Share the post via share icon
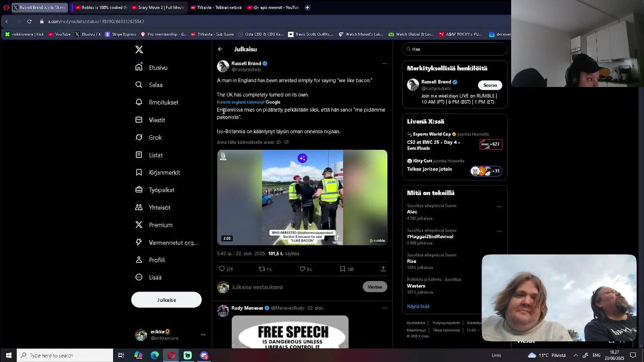This screenshot has width=644, height=362. click(x=383, y=269)
